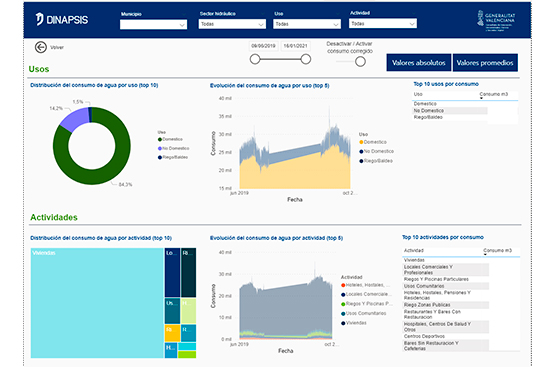The width and height of the screenshot is (555, 367).
Task: Sort Top 10 actividades by Consumo m3
Action: 497,251
